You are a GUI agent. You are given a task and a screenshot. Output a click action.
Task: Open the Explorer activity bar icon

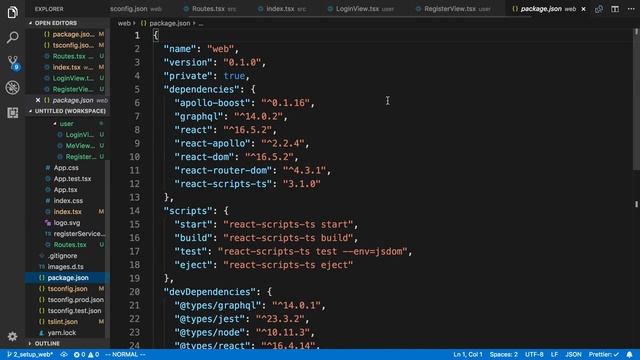pyautogui.click(x=12, y=12)
